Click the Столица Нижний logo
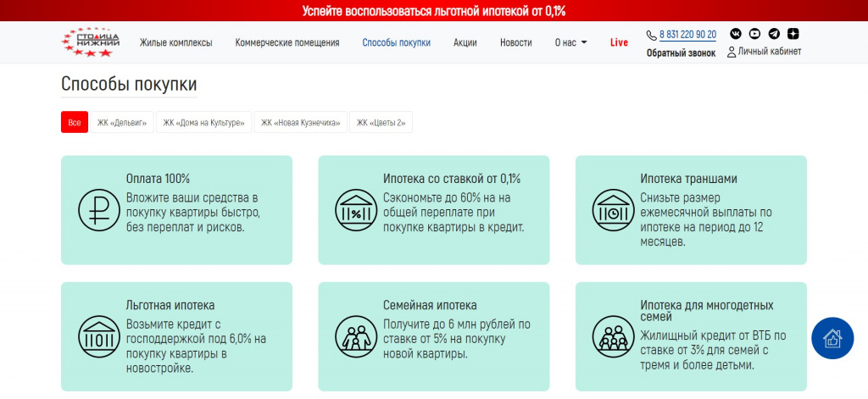The height and width of the screenshot is (399, 868). (90, 42)
